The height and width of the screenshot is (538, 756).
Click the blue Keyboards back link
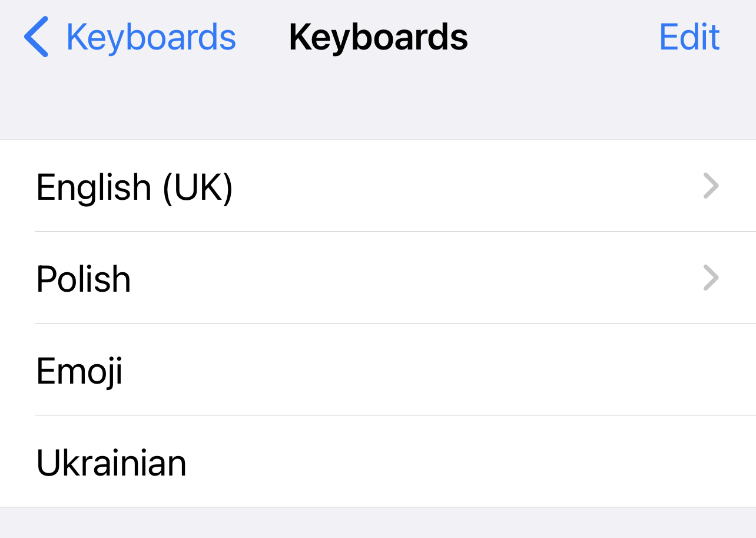151,37
